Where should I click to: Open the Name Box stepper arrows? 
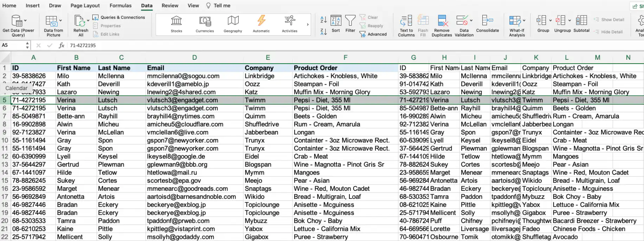(27, 45)
